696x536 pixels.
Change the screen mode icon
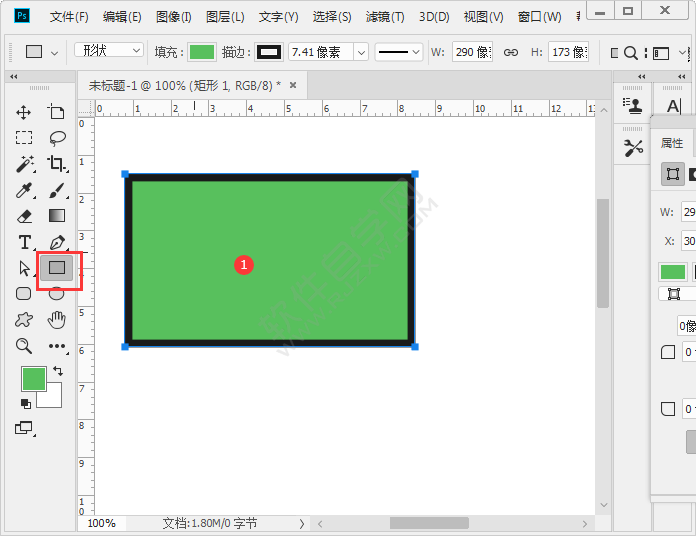tap(24, 428)
